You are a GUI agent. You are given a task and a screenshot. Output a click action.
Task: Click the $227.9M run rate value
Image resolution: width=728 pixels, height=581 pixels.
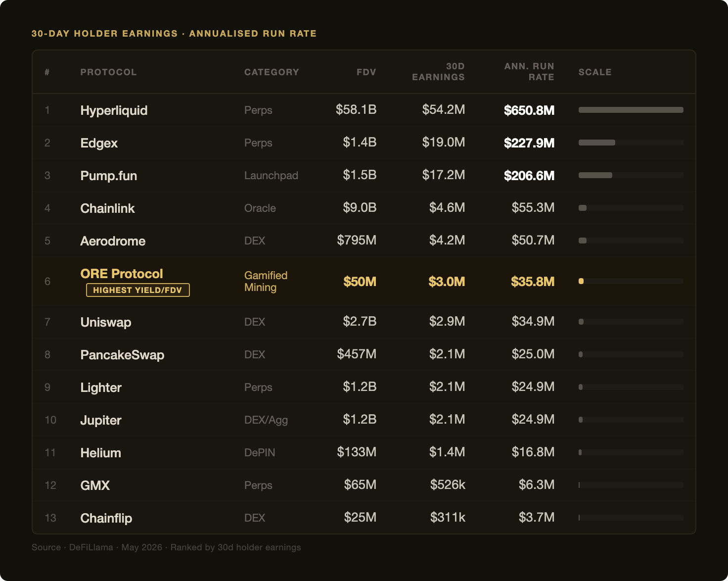pyautogui.click(x=529, y=143)
